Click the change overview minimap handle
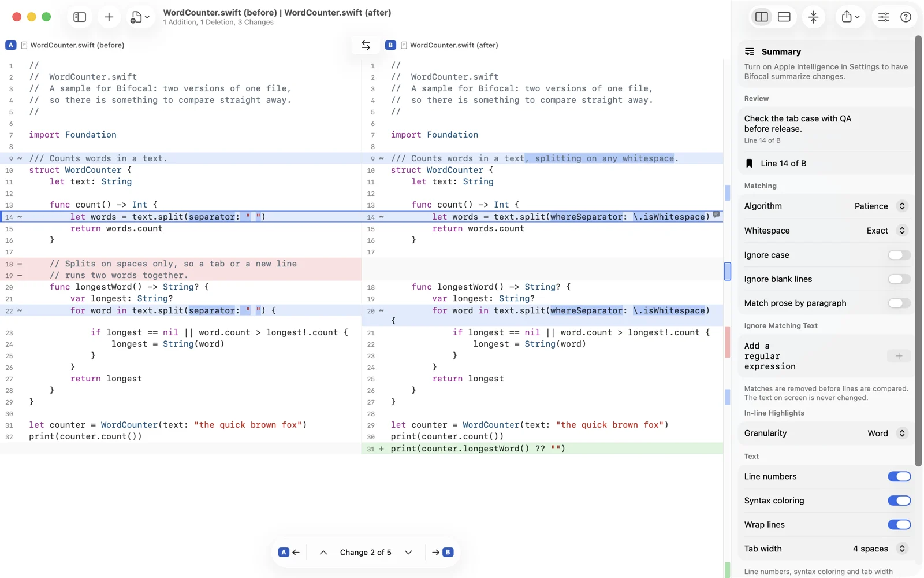The image size is (924, 578). tap(727, 271)
